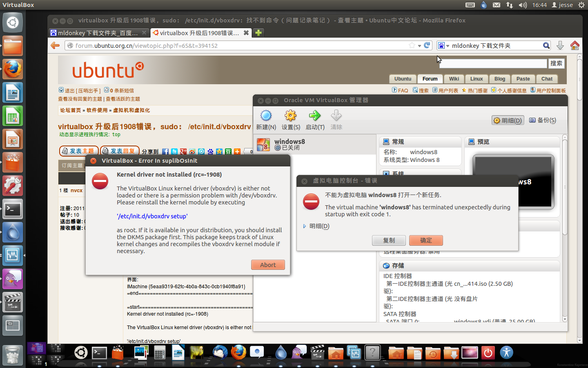Click the Firefox back arrow button

pyautogui.click(x=55, y=45)
